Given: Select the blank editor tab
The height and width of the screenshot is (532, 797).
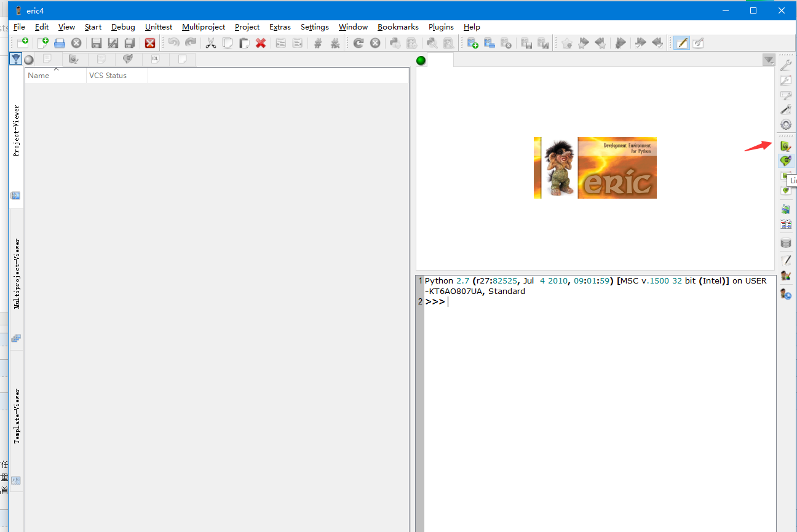Looking at the screenshot, I should (440, 60).
